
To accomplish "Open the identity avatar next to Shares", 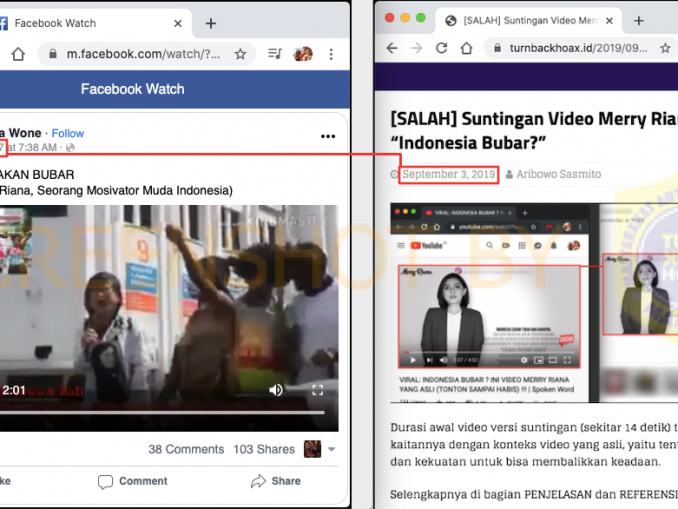I will pyautogui.click(x=313, y=449).
